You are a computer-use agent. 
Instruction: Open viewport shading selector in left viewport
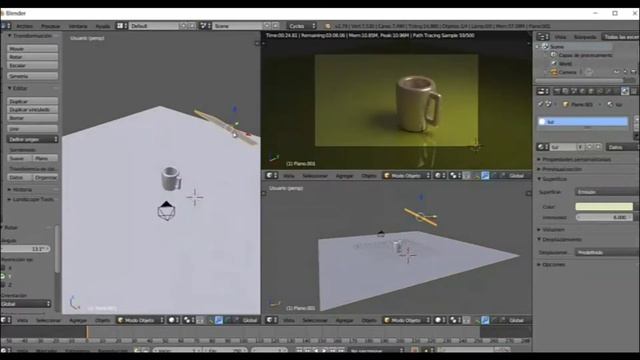tap(173, 320)
